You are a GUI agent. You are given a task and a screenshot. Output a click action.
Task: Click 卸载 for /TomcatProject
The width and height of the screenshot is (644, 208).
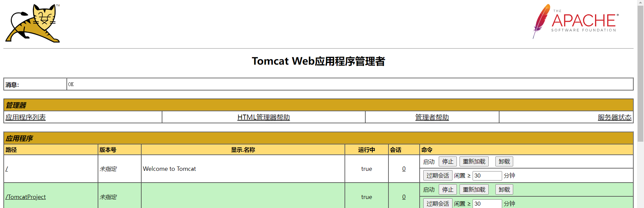504,190
